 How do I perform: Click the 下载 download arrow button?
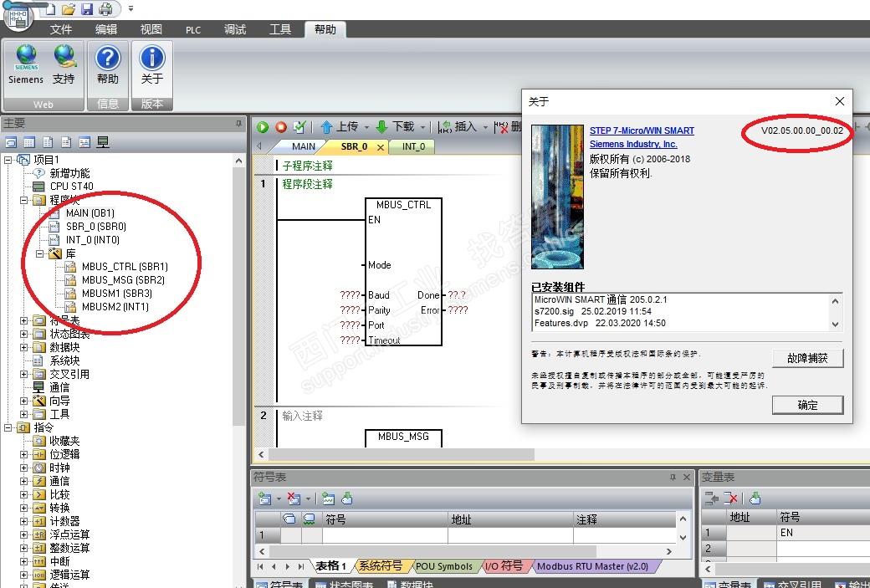[x=395, y=127]
